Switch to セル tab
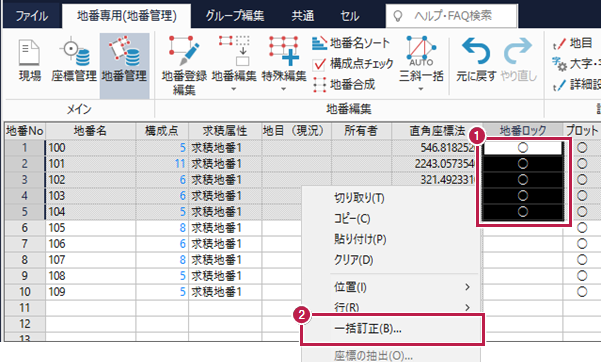The width and height of the screenshot is (601, 362). pyautogui.click(x=350, y=16)
